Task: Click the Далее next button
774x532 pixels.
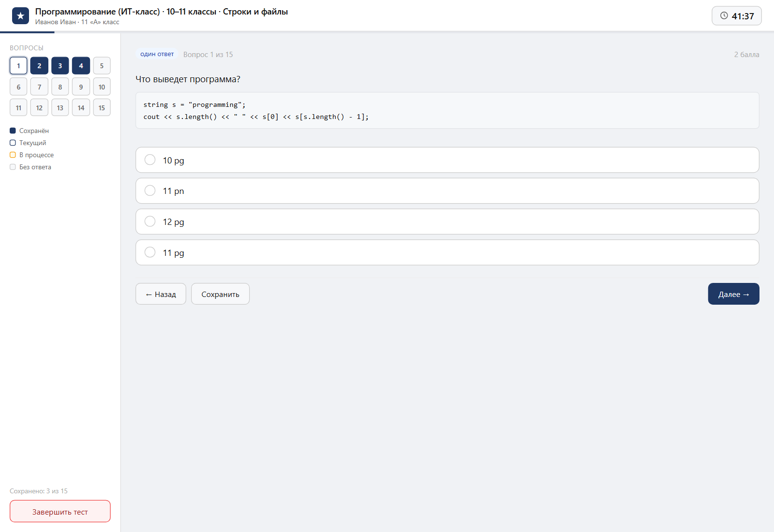Action: click(733, 294)
